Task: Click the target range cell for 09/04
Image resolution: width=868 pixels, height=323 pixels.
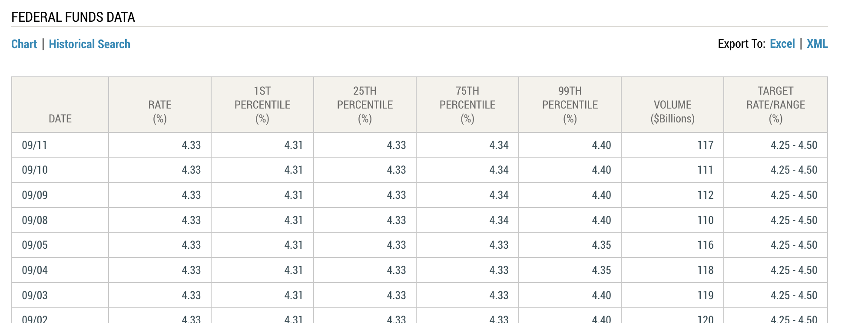Action: [x=775, y=270]
